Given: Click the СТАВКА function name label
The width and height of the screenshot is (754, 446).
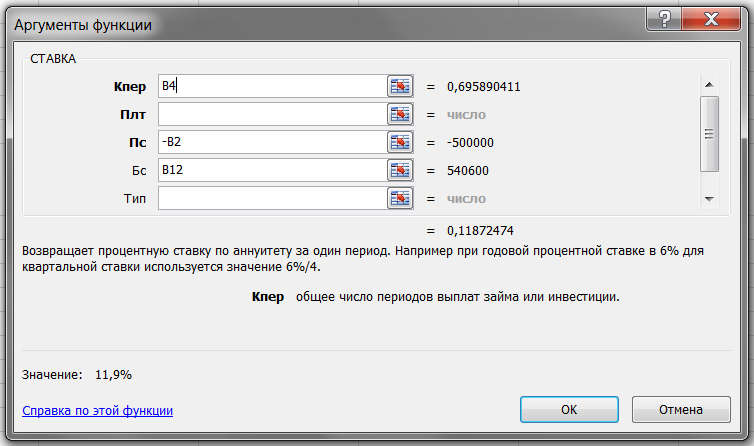Looking at the screenshot, I should pos(53,59).
